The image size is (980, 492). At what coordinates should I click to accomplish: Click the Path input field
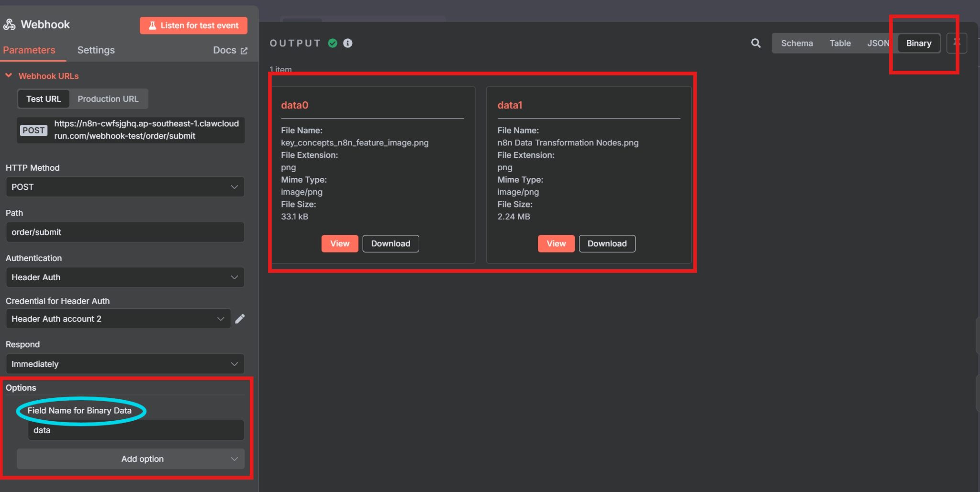coord(125,232)
